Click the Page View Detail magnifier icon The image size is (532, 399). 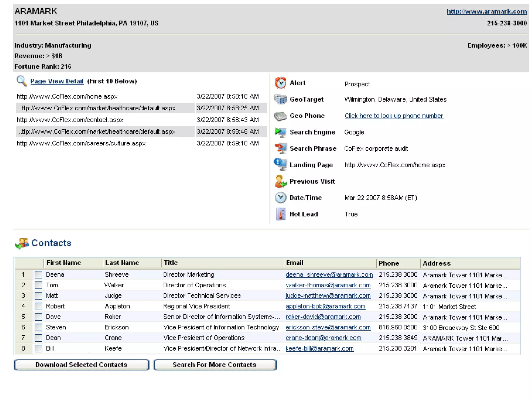(x=22, y=81)
